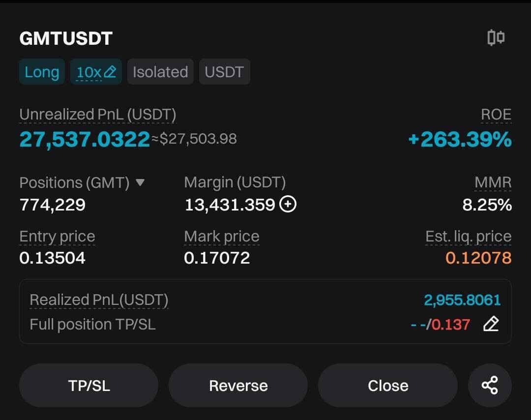Open the GMTUSDT pair title
The image size is (531, 420).
(66, 38)
